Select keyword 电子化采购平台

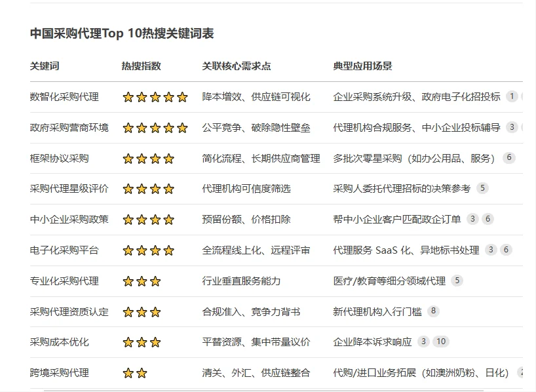pyautogui.click(x=64, y=250)
